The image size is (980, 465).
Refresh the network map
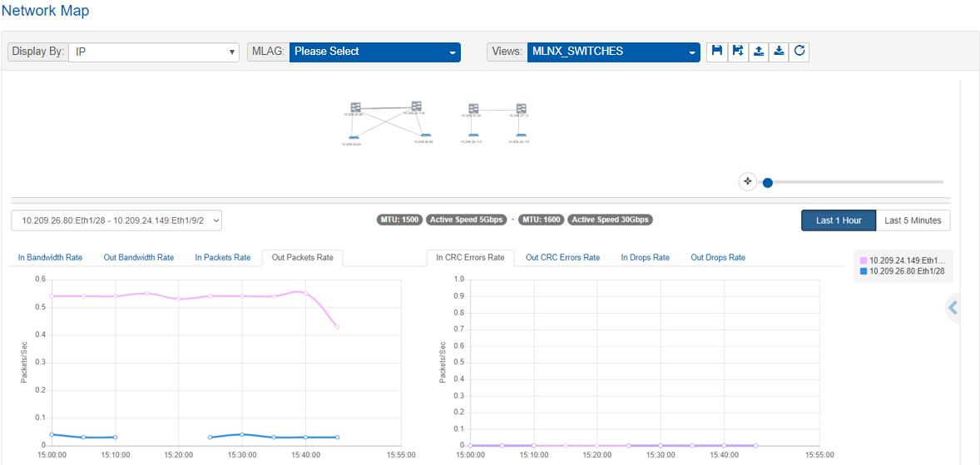(799, 52)
